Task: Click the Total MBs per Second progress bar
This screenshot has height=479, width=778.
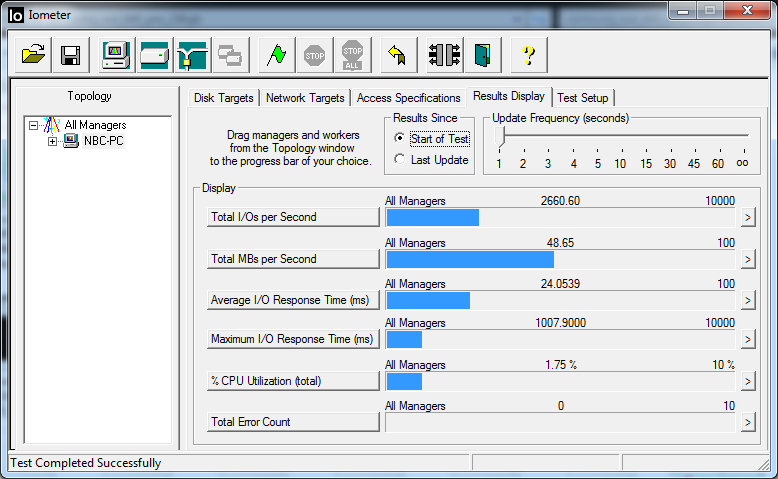Action: click(x=560, y=259)
